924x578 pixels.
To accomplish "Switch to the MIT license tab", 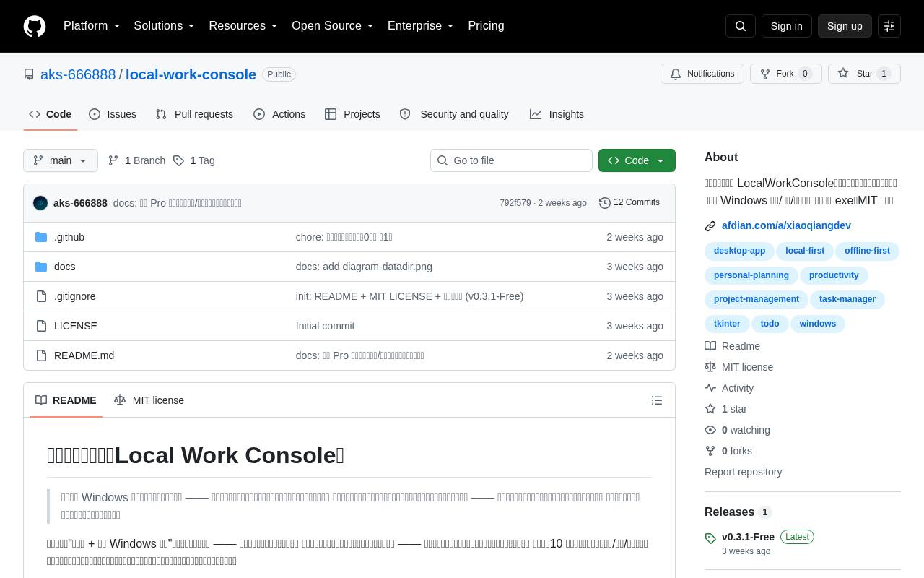I will [149, 400].
